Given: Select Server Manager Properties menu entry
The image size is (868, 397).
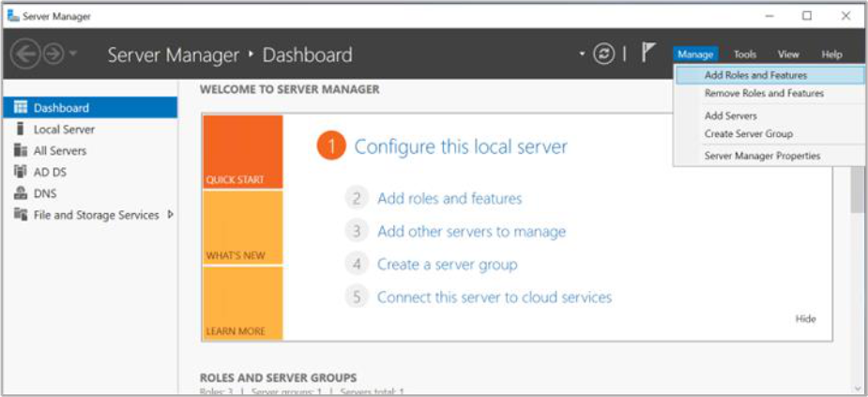Looking at the screenshot, I should click(x=762, y=156).
